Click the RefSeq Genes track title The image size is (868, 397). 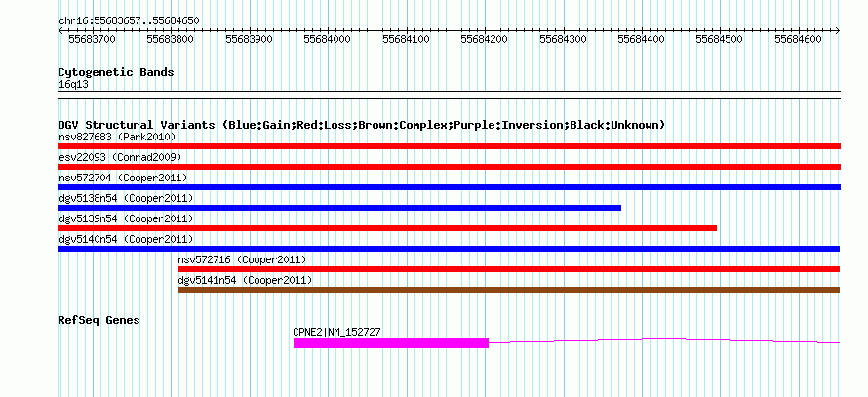point(99,320)
